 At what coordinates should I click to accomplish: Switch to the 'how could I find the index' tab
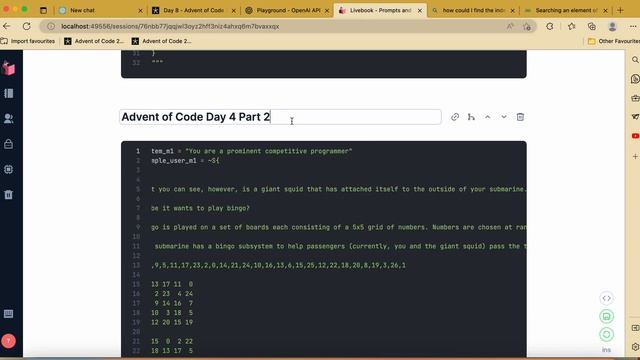(473, 10)
